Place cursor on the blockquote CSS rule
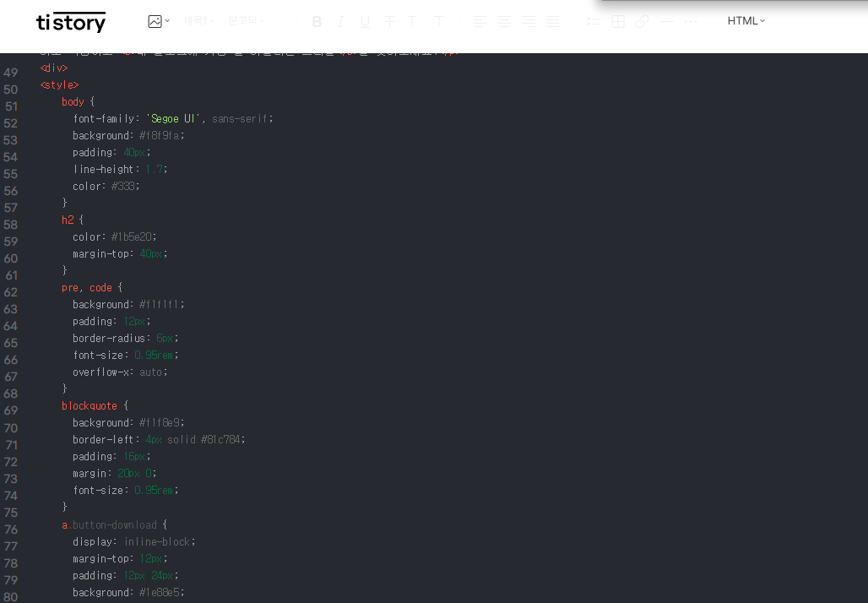Screen dimensions: 868x603 coord(89,405)
